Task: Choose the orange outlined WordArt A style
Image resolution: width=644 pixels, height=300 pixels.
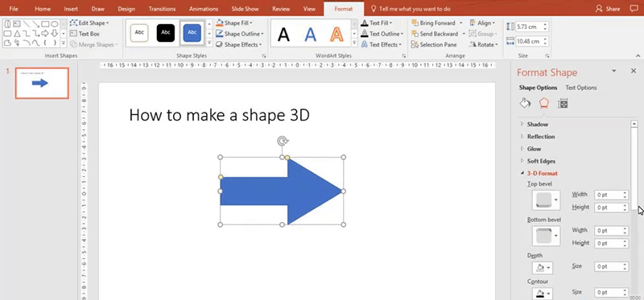Action: tap(336, 34)
